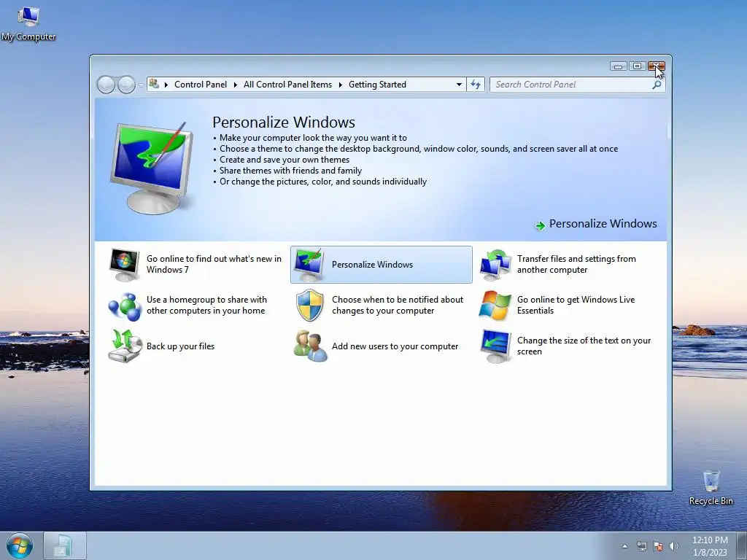Click the Personalize Windows monitor icon in the list

tap(309, 265)
